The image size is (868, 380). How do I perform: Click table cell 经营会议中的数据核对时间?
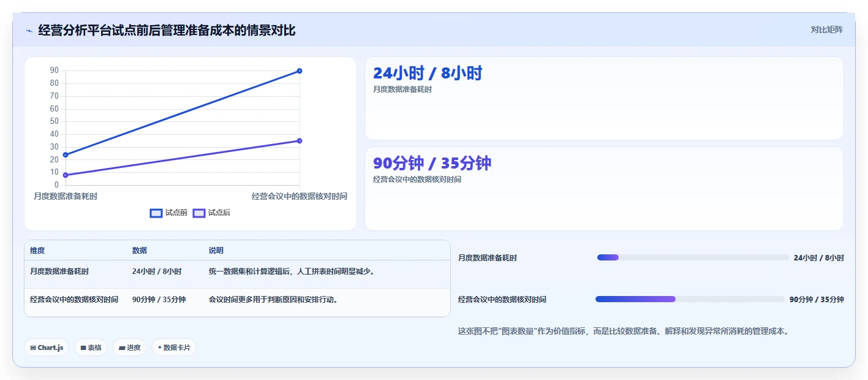coord(74,300)
